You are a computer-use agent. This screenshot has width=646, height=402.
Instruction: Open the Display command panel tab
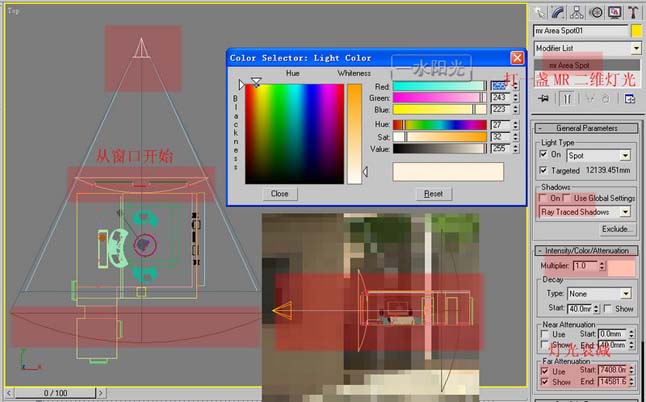[x=614, y=12]
